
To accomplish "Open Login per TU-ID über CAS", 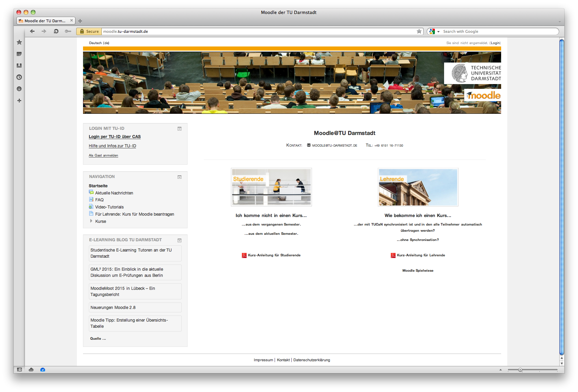I will [x=114, y=137].
